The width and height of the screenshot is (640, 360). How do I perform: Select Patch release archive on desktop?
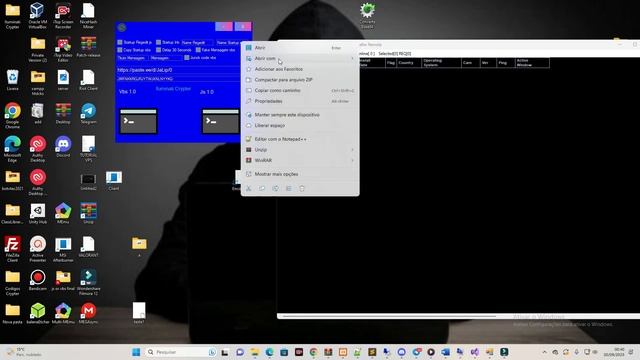tap(88, 47)
